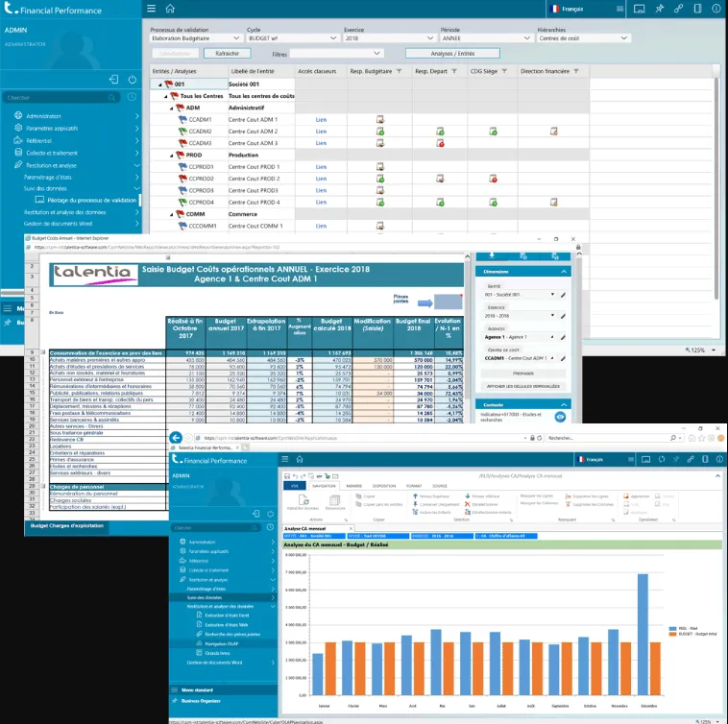Open Resp. Budgétaire status icon for CCADM1

pyautogui.click(x=379, y=120)
